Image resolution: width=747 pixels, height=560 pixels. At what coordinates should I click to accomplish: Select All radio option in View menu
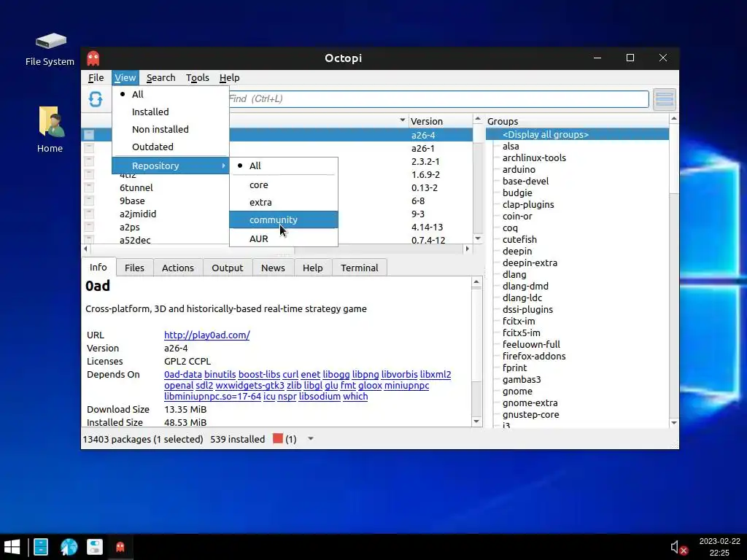[x=171, y=94]
